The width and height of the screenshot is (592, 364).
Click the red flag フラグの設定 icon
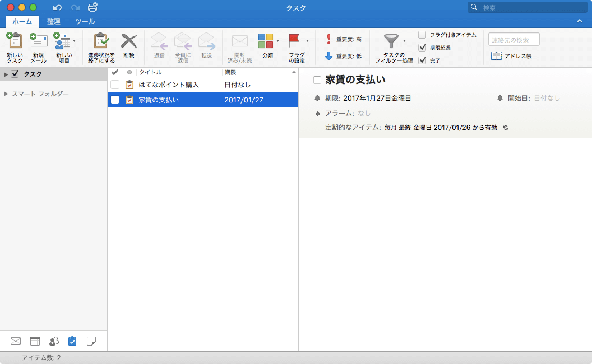pyautogui.click(x=294, y=41)
